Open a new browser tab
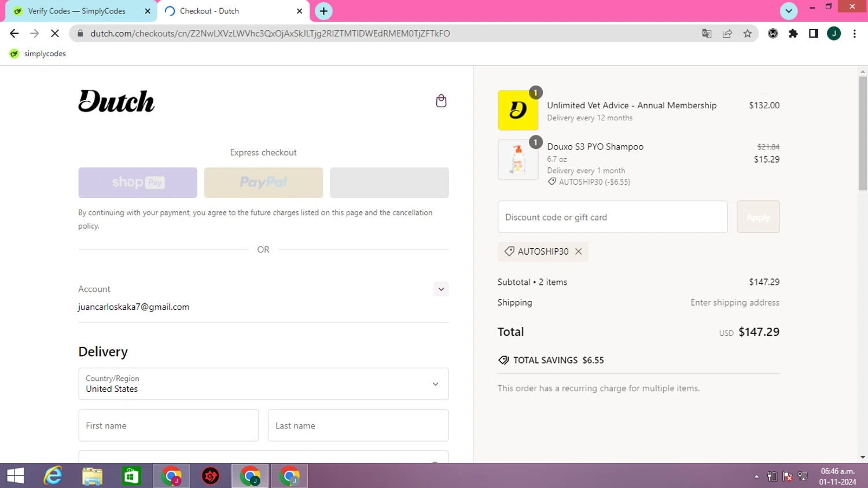Viewport: 868px width, 488px height. (323, 11)
